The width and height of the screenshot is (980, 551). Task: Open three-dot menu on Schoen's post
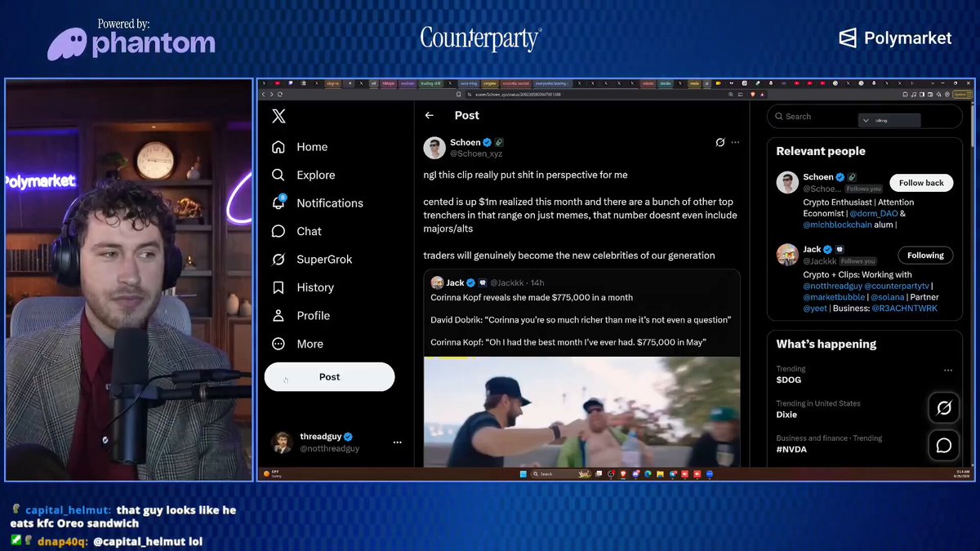pos(735,142)
